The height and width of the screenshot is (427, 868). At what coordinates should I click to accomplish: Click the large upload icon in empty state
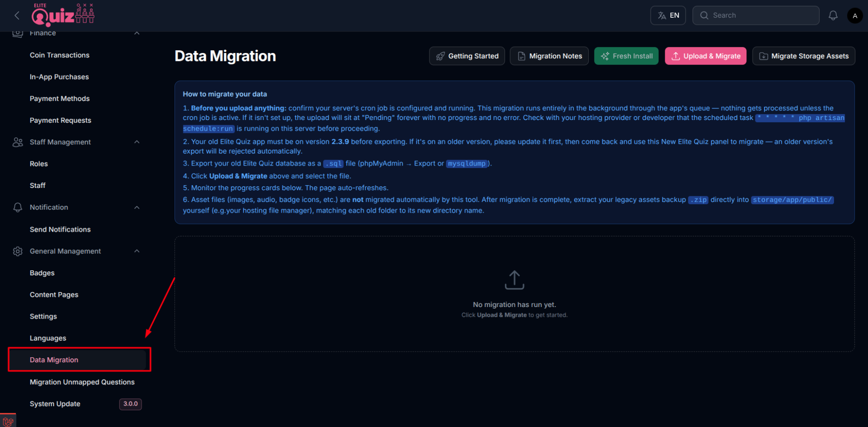pyautogui.click(x=514, y=280)
